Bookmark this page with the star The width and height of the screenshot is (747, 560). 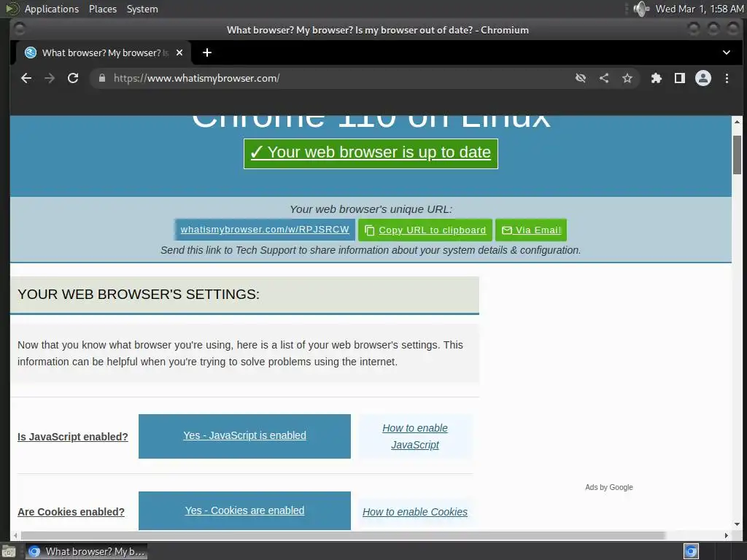click(627, 78)
